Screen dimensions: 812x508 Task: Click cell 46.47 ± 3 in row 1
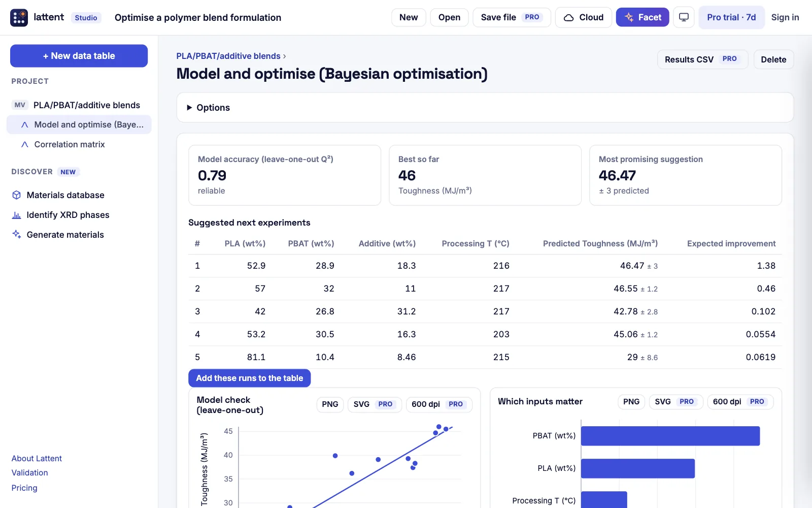click(639, 266)
